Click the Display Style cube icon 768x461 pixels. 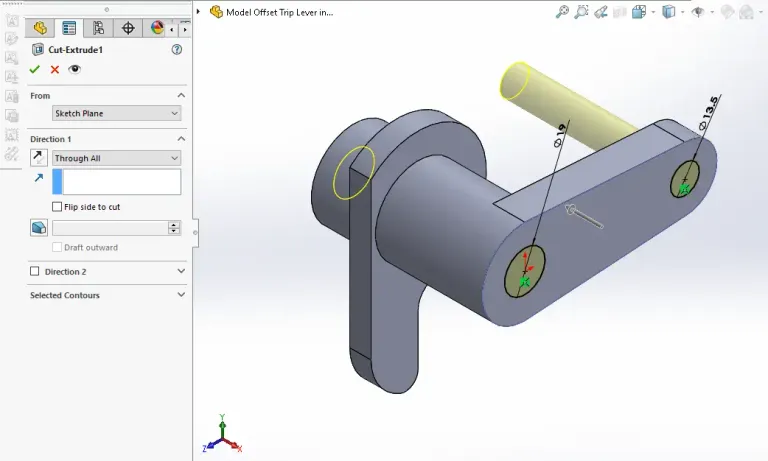(669, 12)
